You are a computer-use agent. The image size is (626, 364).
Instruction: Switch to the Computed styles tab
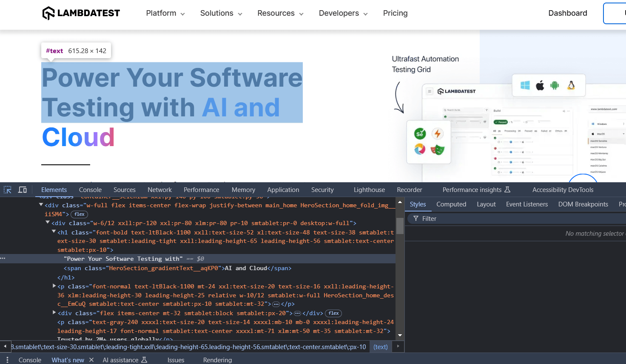click(x=451, y=204)
